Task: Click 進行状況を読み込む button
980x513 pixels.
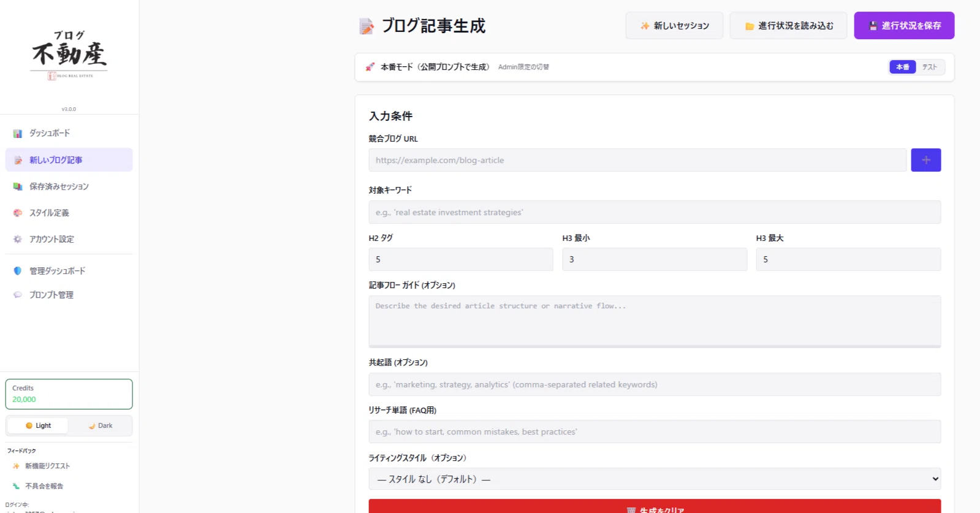Action: pos(788,26)
